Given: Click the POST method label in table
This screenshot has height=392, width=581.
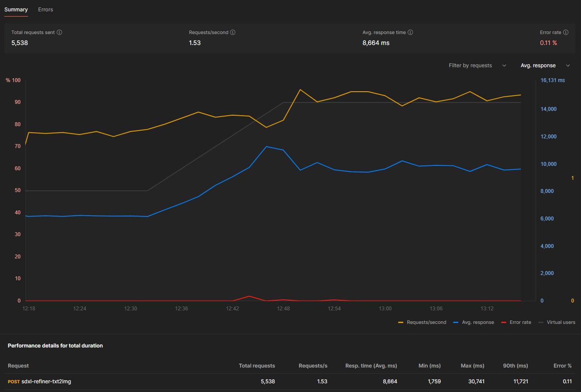Looking at the screenshot, I should (14, 382).
